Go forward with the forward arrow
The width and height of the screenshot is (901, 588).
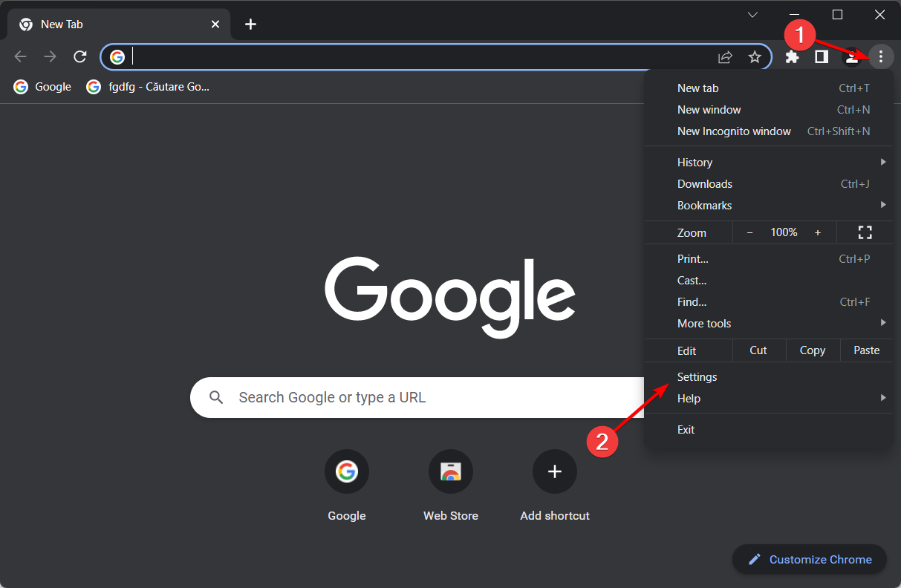51,56
